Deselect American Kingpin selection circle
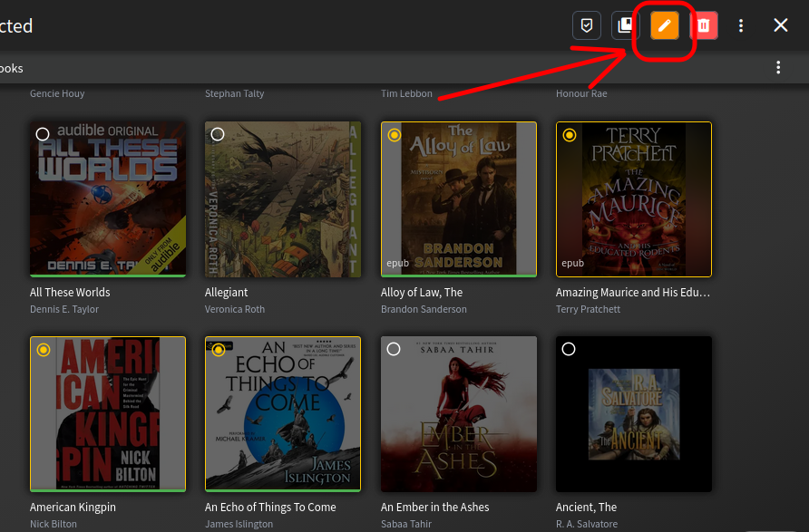 point(44,350)
